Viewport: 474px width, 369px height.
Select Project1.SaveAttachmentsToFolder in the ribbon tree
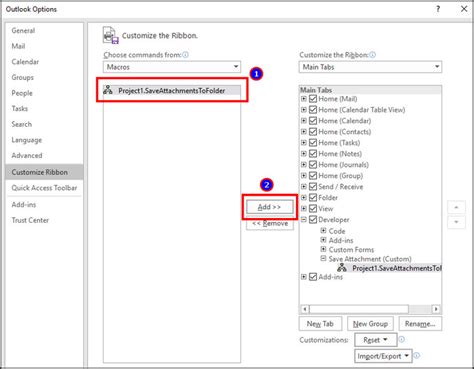point(389,268)
